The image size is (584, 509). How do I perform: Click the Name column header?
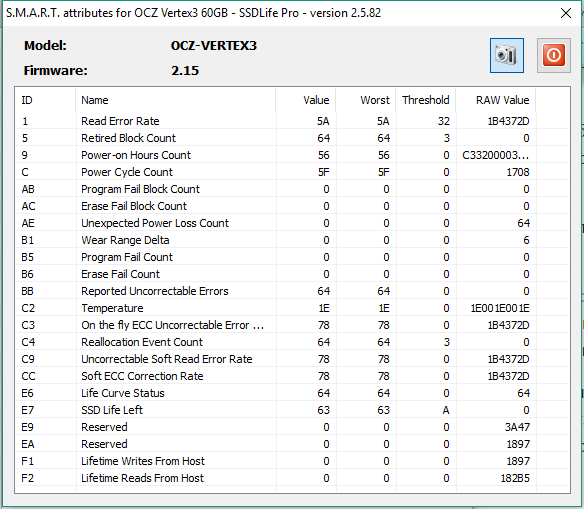tap(175, 100)
